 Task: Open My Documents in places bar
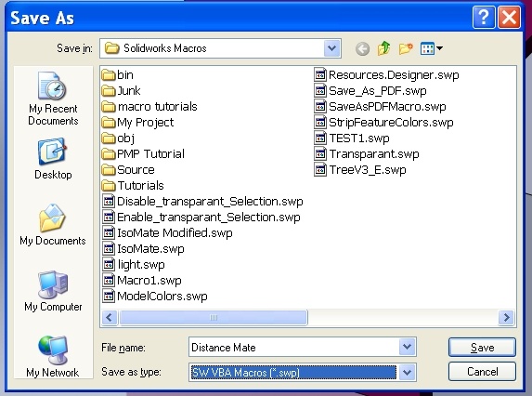pos(53,224)
